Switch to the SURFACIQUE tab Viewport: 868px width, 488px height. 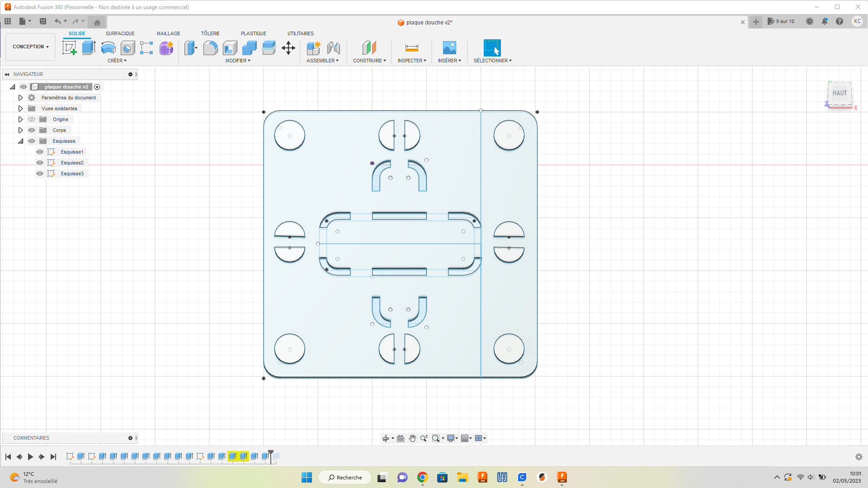point(120,33)
